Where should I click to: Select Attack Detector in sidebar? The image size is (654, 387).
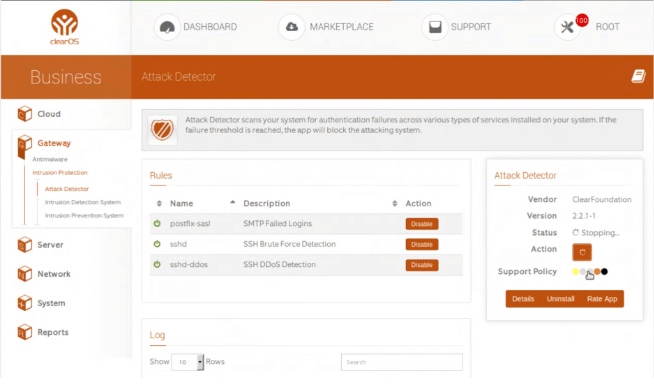point(67,189)
